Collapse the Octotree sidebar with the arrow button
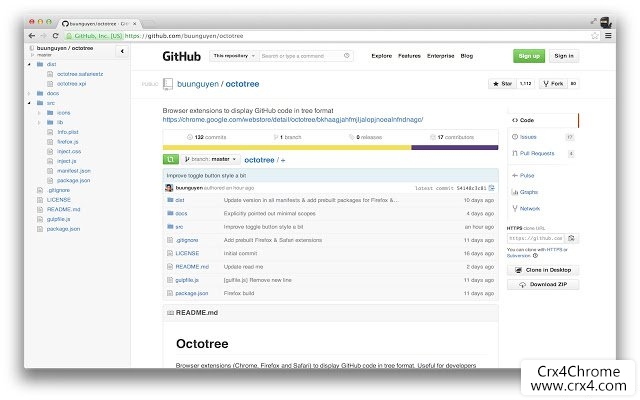 click(x=122, y=51)
